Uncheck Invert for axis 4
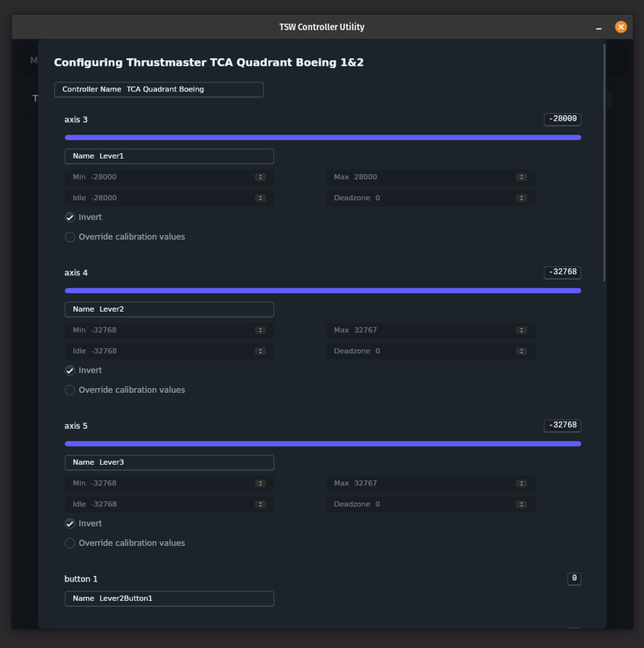Viewport: 644px width, 648px height. [70, 371]
